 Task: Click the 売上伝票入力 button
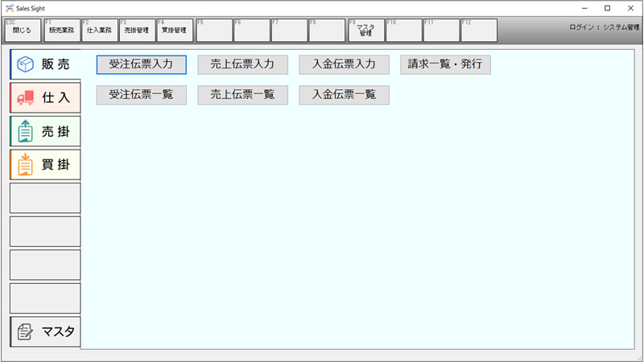coord(242,64)
